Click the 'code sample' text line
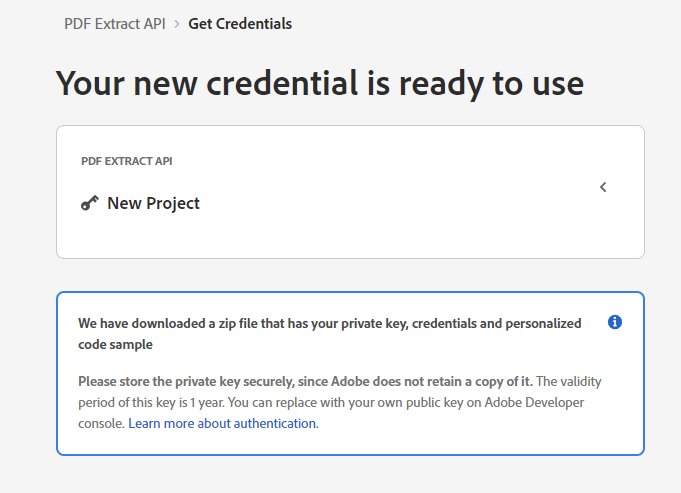Viewport: 681px width, 493px height. click(x=116, y=344)
